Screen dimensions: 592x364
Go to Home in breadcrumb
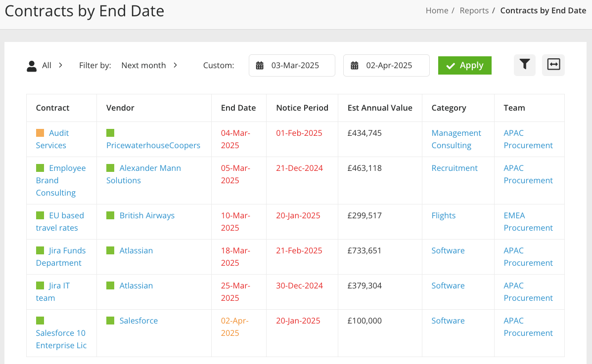click(x=437, y=10)
